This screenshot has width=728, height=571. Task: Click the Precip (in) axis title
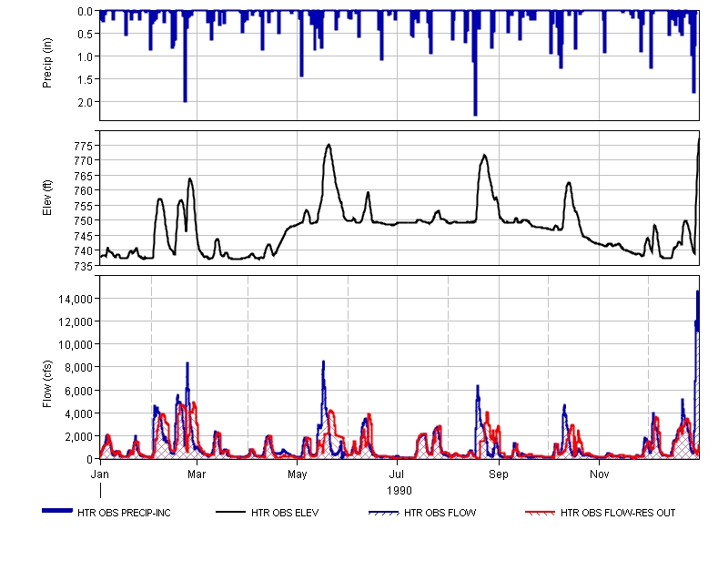(x=47, y=63)
